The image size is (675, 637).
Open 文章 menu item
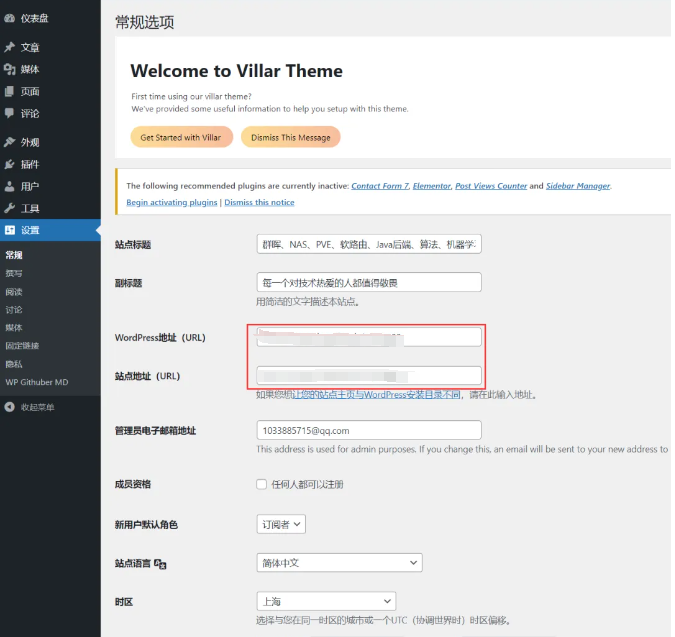coord(30,47)
